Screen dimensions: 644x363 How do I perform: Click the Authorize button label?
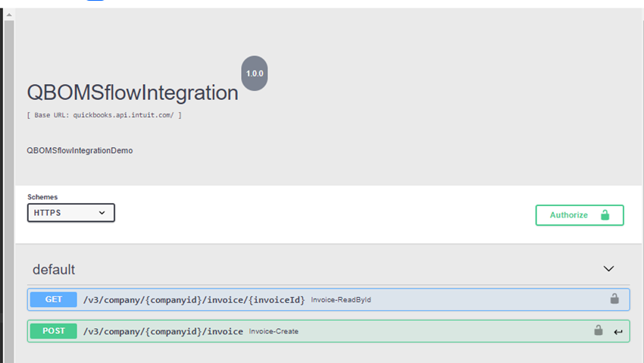[x=568, y=215]
